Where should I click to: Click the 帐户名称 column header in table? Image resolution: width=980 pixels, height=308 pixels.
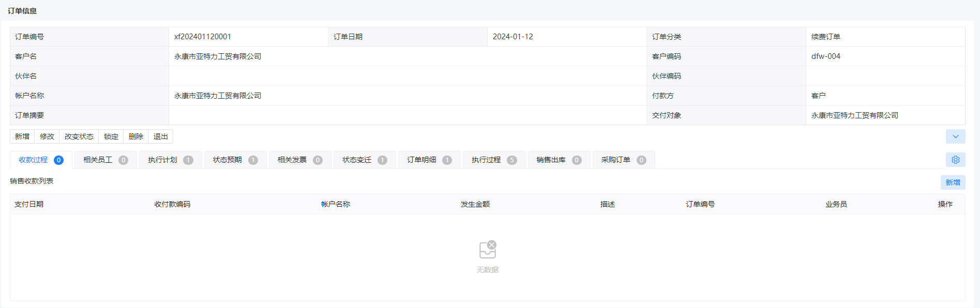[x=336, y=204]
